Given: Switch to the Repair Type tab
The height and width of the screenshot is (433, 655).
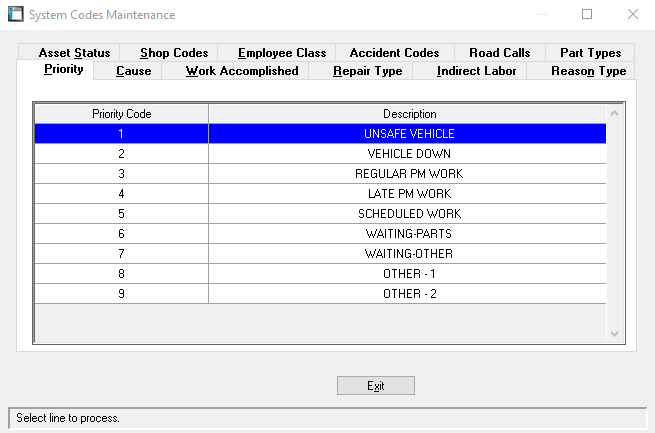Looking at the screenshot, I should 367,71.
